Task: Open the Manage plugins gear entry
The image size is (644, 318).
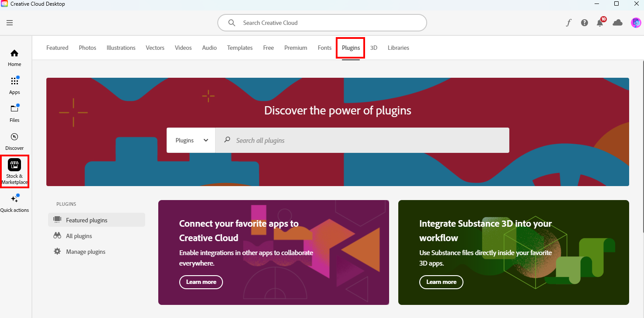Action: tap(85, 251)
